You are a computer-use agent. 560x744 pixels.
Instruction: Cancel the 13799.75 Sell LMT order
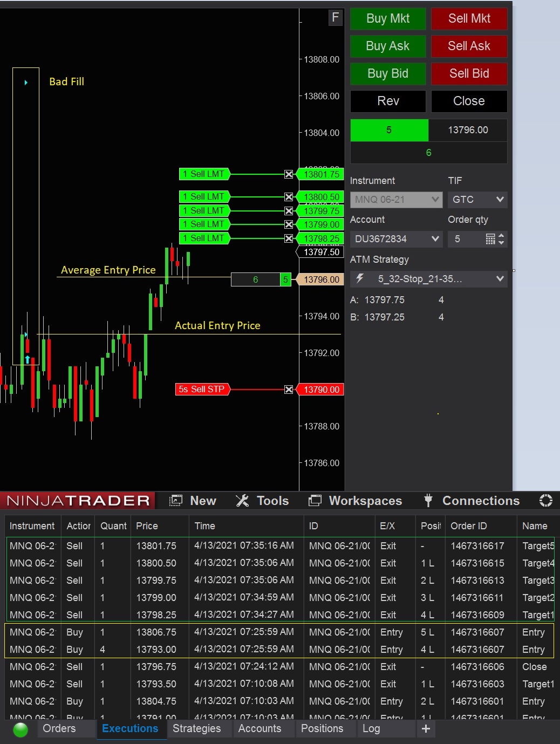(289, 211)
